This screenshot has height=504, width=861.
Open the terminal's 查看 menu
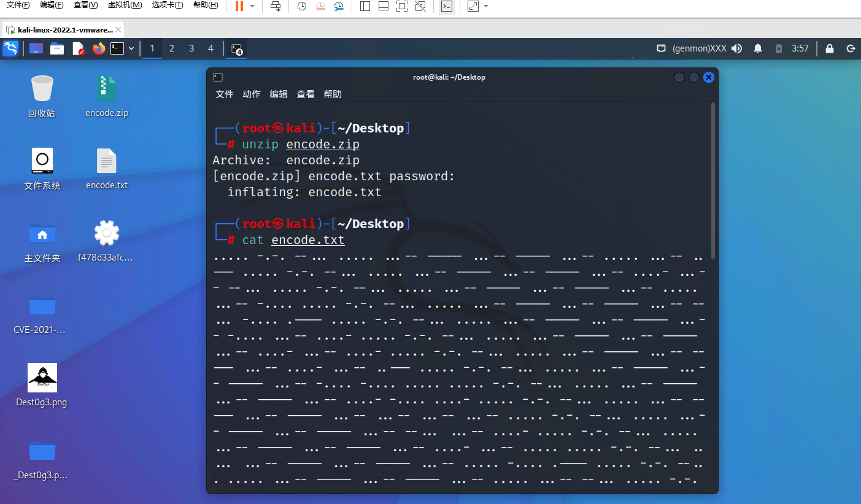pyautogui.click(x=306, y=94)
